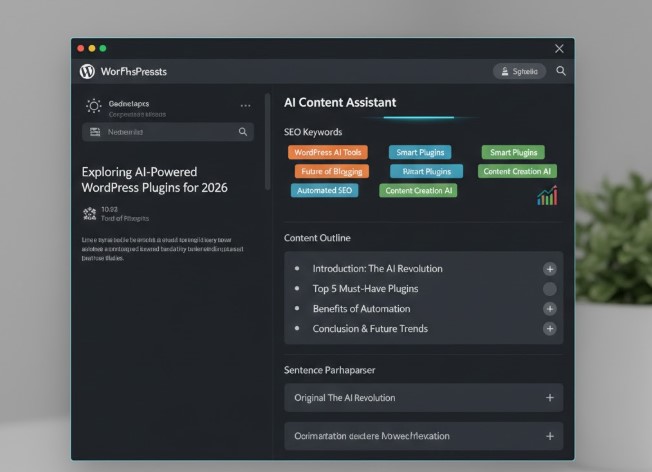This screenshot has width=652, height=472.
Task: Click the magnifier inside sidebar search field
Action: click(243, 132)
